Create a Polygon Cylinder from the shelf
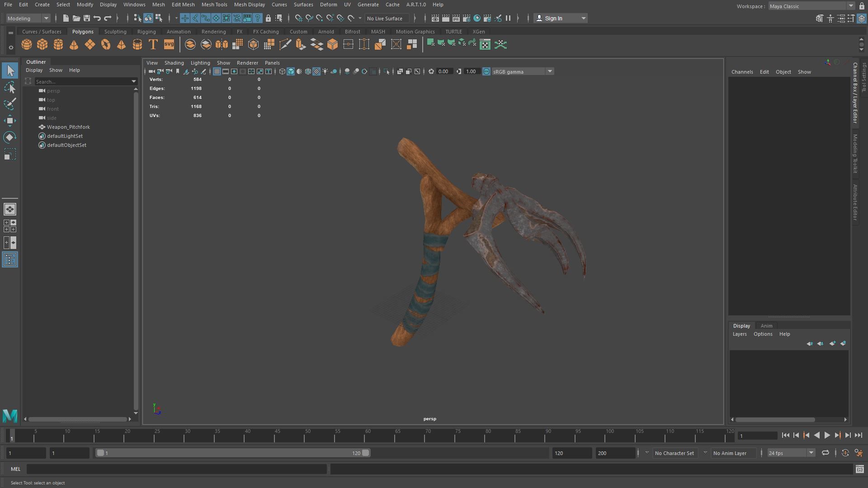 point(58,44)
